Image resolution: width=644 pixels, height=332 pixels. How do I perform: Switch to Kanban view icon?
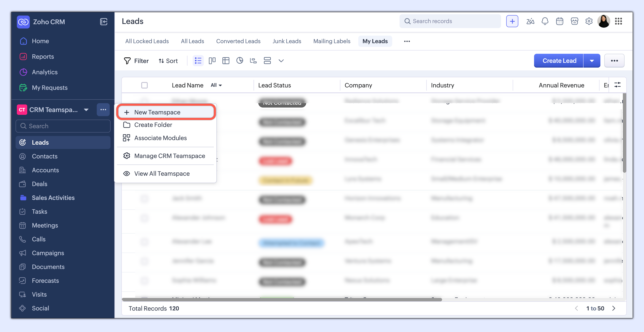tap(212, 61)
